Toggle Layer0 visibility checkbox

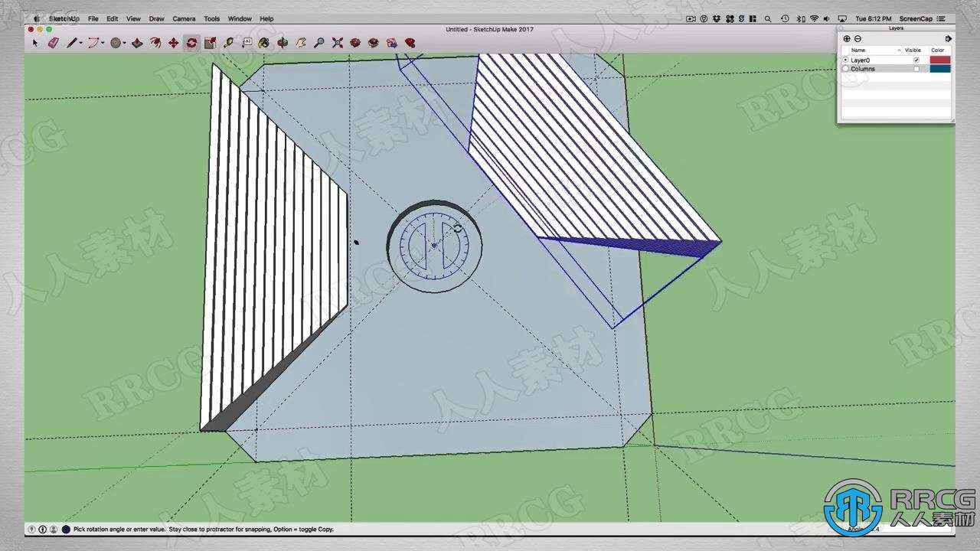(x=916, y=60)
